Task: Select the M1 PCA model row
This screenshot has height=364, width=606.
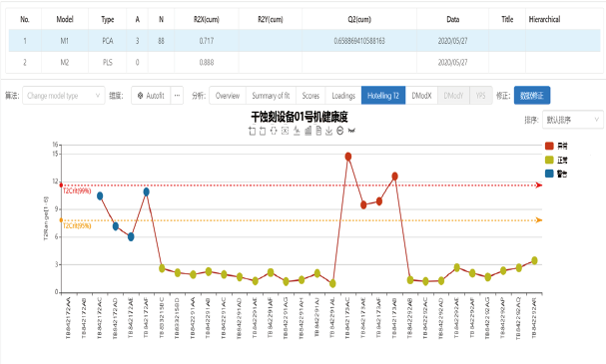Action: 304,41
